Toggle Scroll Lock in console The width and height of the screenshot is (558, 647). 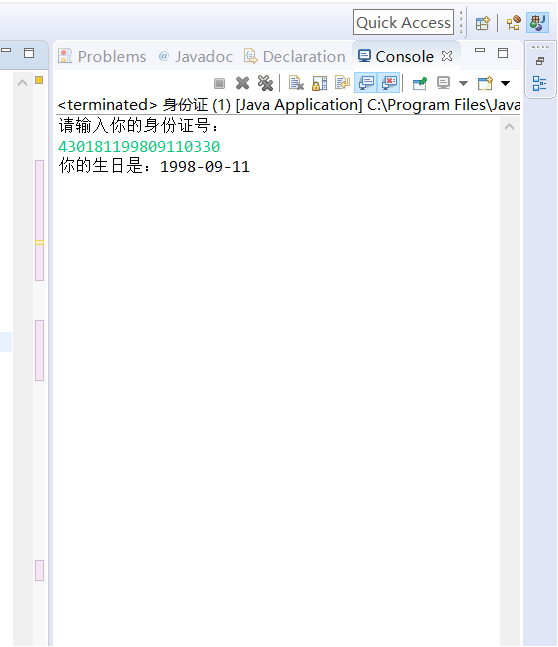(x=319, y=83)
